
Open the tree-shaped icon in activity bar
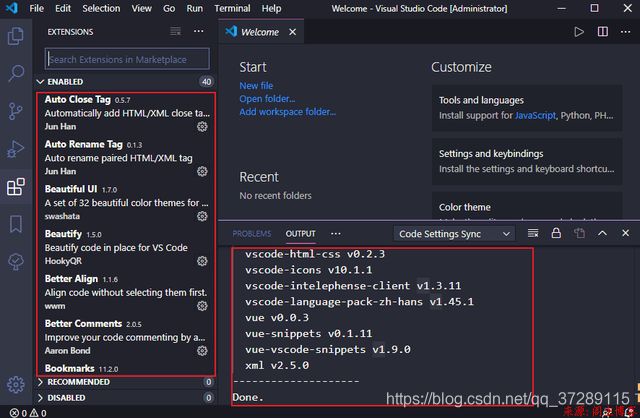(16, 262)
